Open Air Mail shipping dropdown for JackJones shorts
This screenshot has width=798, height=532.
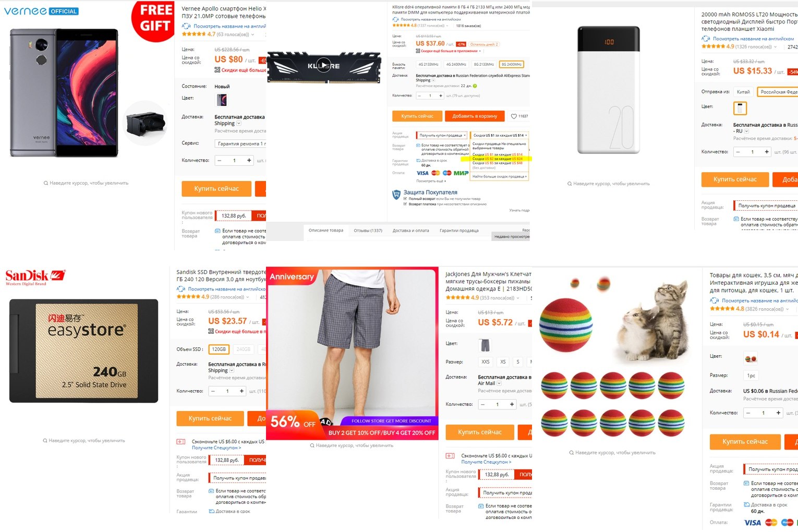coord(499,383)
